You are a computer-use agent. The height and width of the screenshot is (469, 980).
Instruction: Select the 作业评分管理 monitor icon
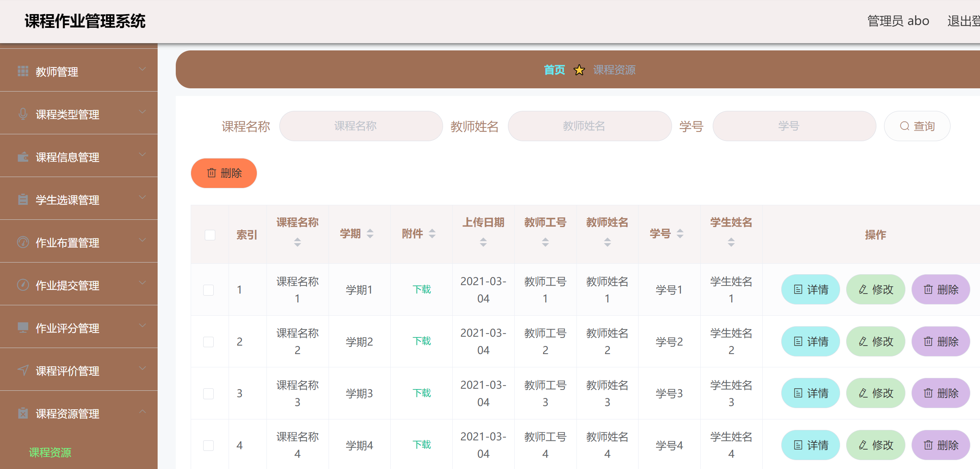pyautogui.click(x=23, y=327)
